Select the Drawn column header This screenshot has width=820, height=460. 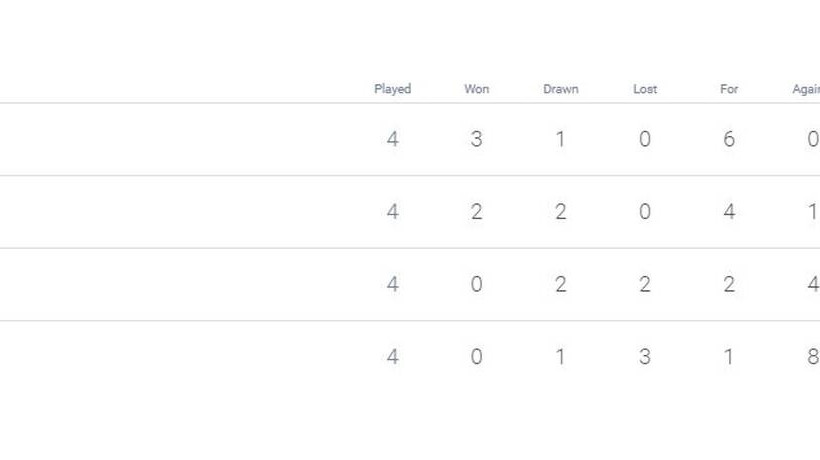click(560, 89)
